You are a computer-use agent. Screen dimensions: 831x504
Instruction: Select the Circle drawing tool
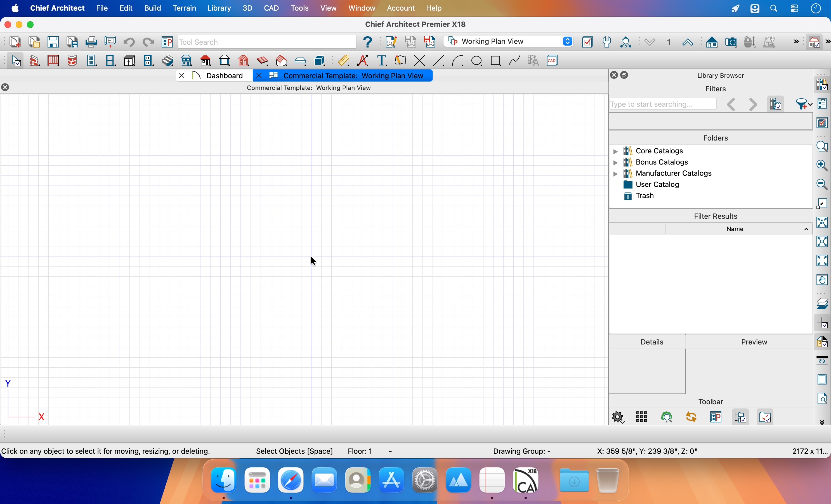click(476, 61)
